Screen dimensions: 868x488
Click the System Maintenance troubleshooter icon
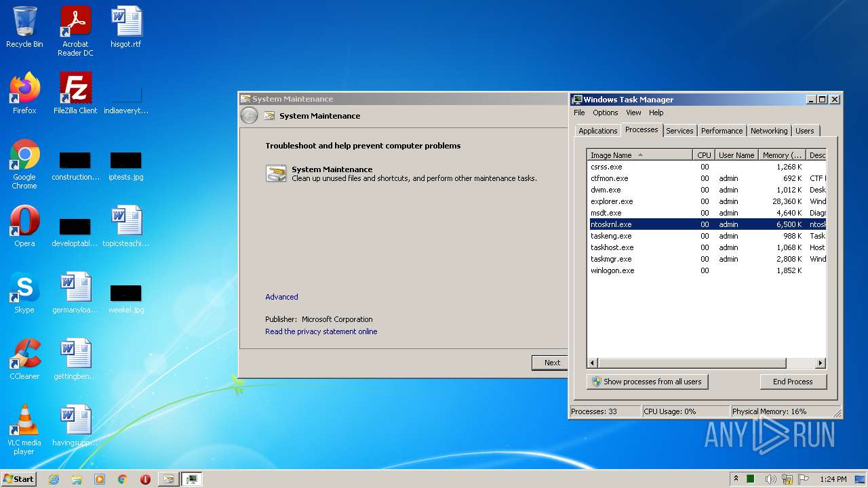pos(276,174)
